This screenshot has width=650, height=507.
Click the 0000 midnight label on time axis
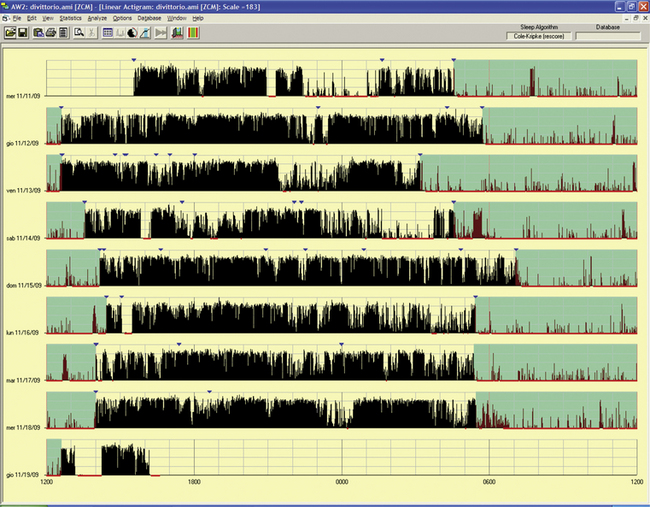(x=341, y=482)
